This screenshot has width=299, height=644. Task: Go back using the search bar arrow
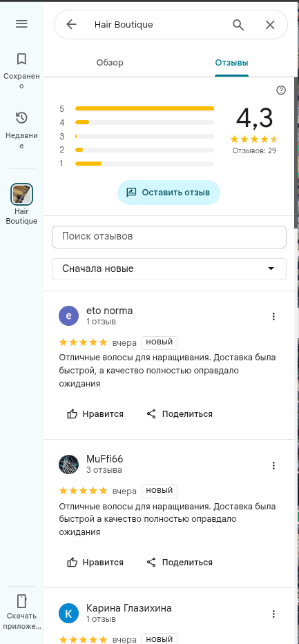[x=71, y=25]
